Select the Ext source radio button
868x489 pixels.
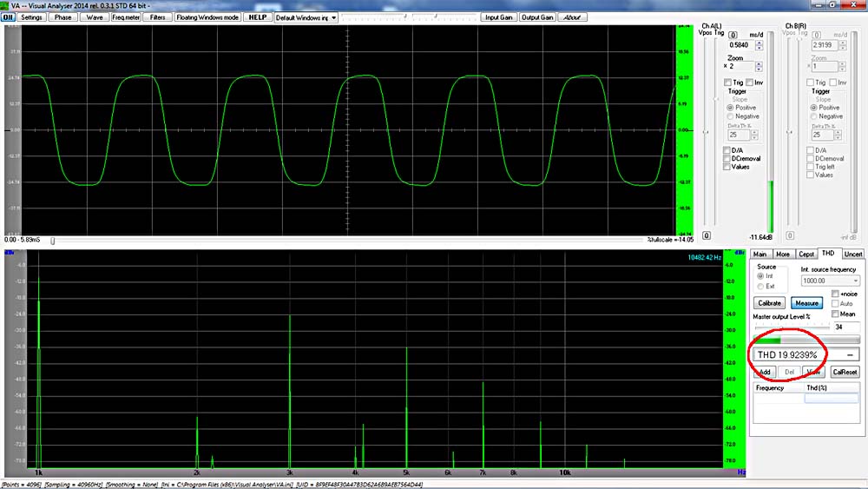(760, 286)
